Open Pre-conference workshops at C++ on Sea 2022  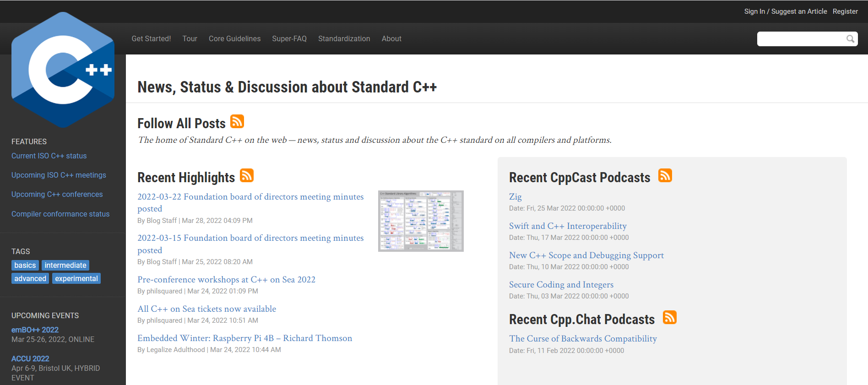226,280
